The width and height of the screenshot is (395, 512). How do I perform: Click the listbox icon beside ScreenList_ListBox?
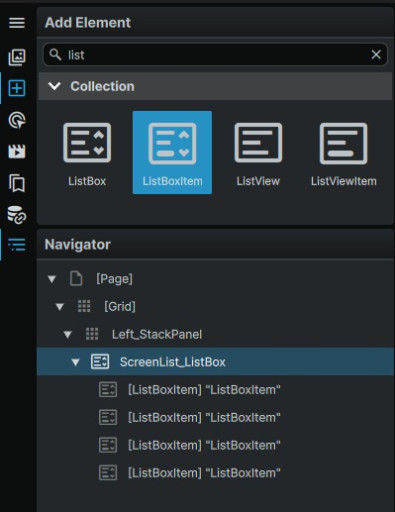pyautogui.click(x=100, y=362)
